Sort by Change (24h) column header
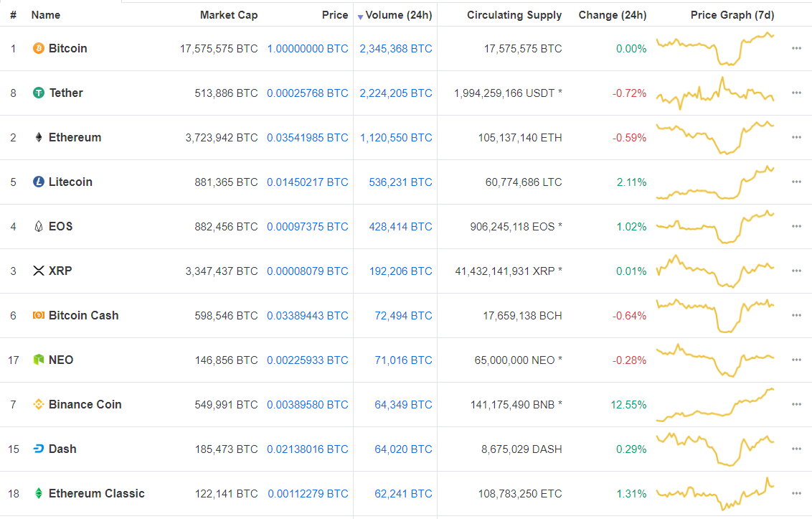812x519 pixels. pyautogui.click(x=613, y=15)
